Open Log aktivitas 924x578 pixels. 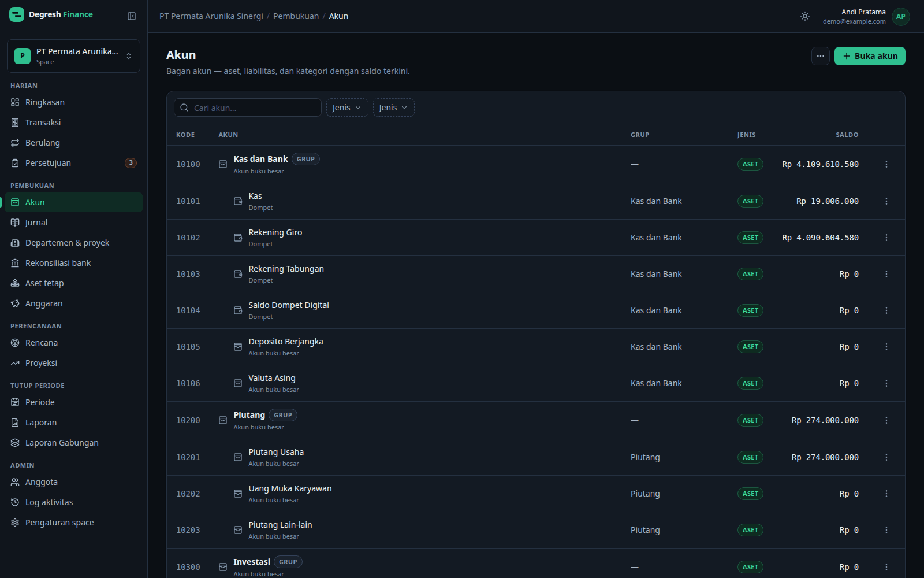[x=73, y=502]
